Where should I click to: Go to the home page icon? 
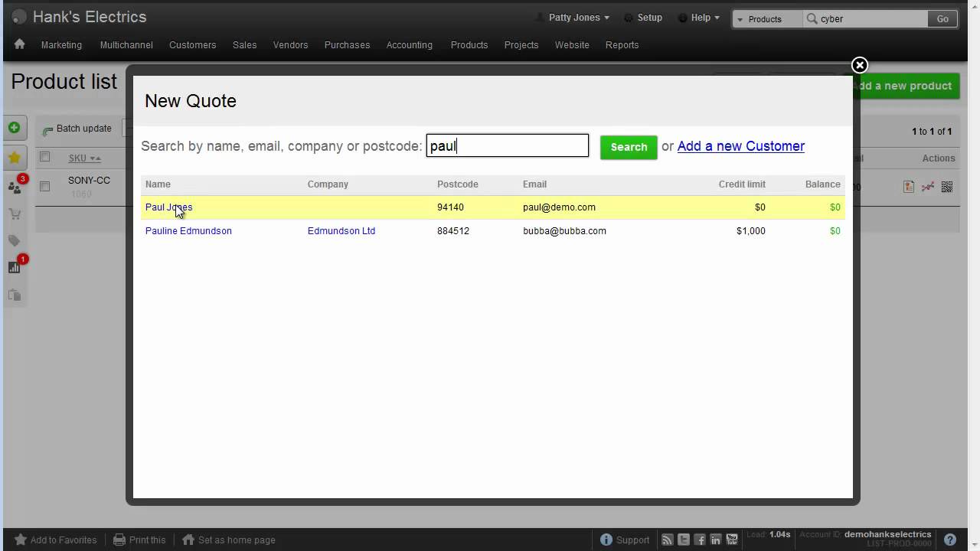tap(19, 44)
